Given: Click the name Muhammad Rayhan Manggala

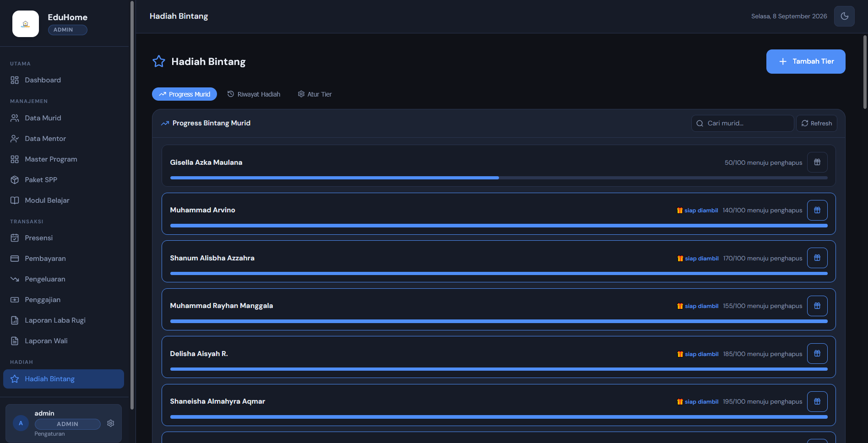Looking at the screenshot, I should pyautogui.click(x=221, y=306).
